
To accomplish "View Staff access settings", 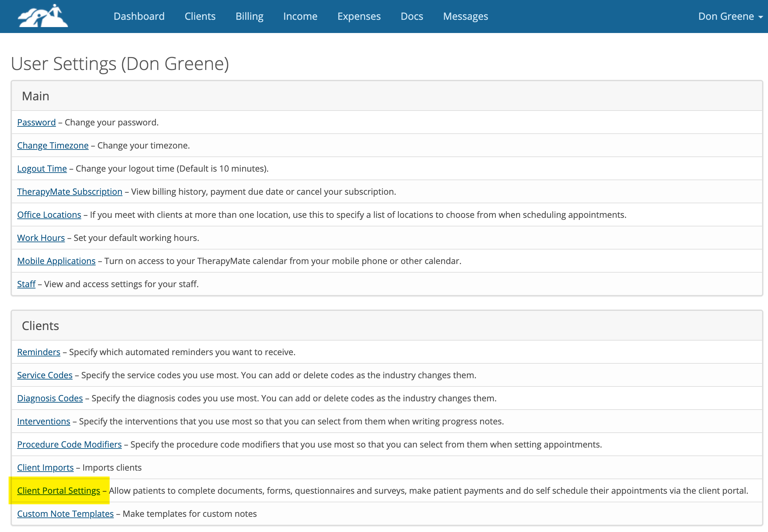I will point(26,284).
